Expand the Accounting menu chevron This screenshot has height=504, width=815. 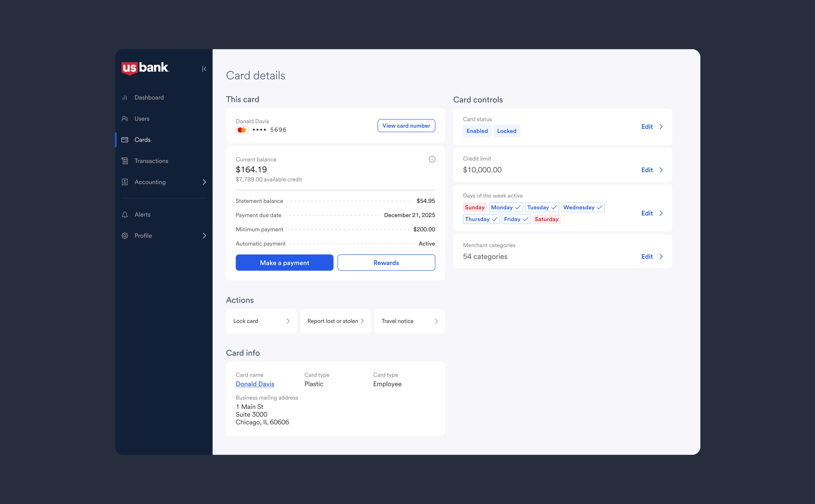(x=204, y=182)
